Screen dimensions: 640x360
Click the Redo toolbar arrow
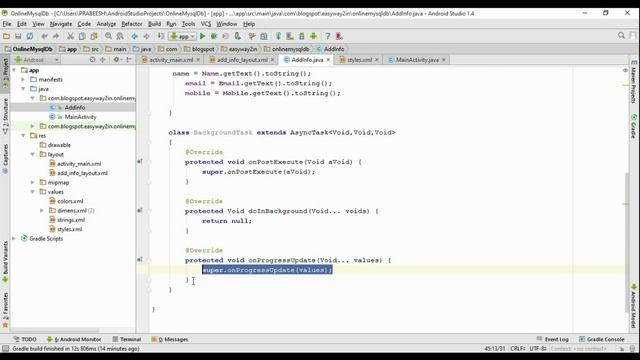56,36
